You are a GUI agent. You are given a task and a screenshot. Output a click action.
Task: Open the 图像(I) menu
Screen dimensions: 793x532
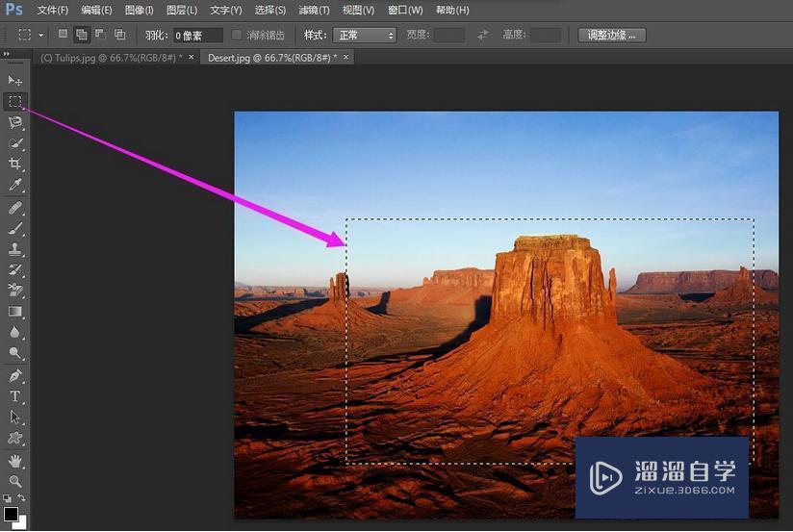[140, 10]
